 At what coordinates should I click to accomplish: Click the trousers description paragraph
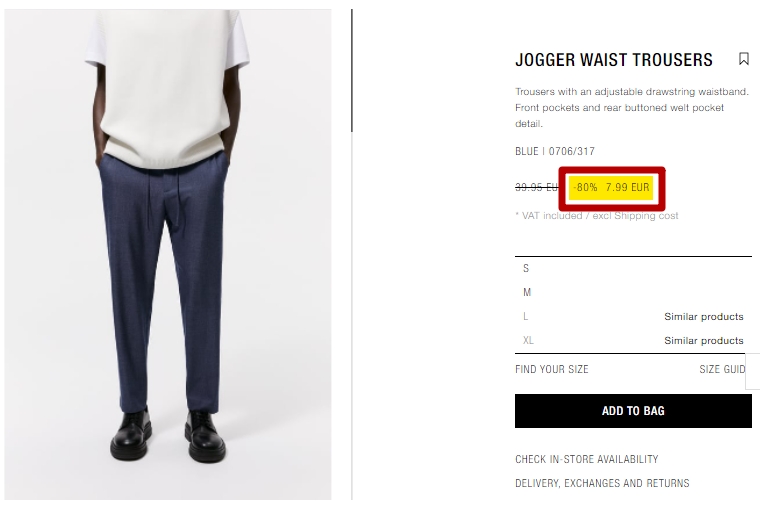click(632, 108)
